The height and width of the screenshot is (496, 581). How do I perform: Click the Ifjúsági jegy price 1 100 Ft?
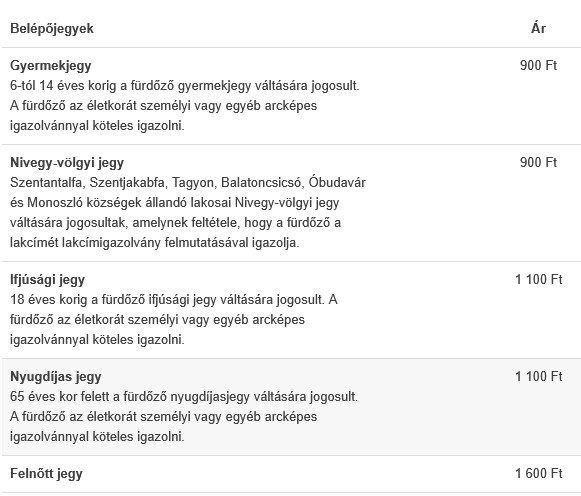pyautogui.click(x=538, y=280)
